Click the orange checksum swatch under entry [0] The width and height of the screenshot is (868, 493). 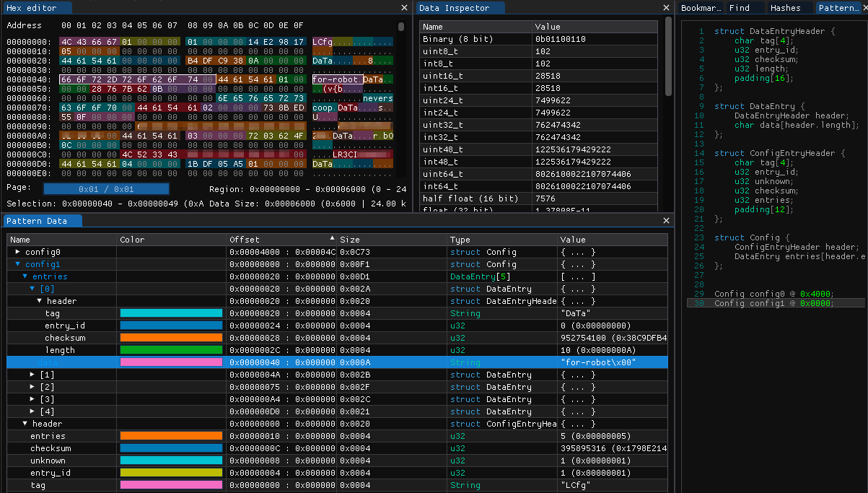coord(171,338)
